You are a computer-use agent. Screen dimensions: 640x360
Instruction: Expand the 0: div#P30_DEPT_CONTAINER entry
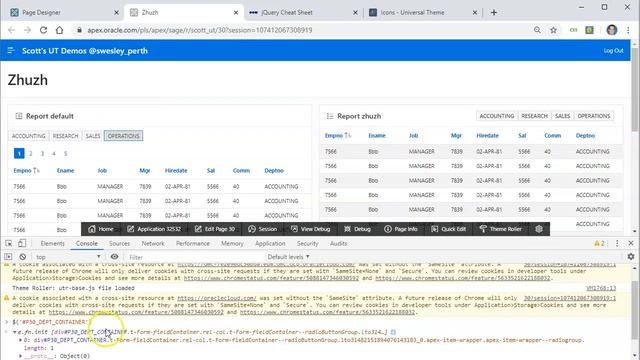pos(20,340)
